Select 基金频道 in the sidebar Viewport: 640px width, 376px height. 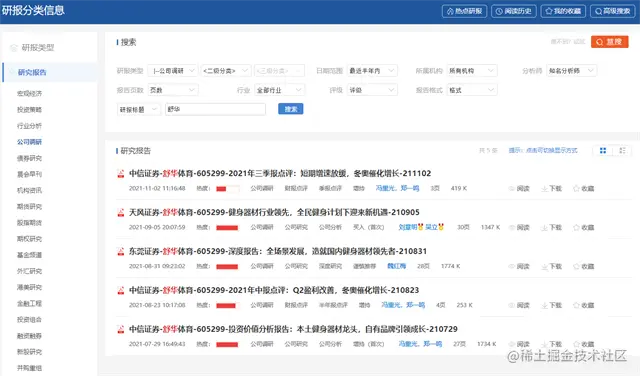29,255
